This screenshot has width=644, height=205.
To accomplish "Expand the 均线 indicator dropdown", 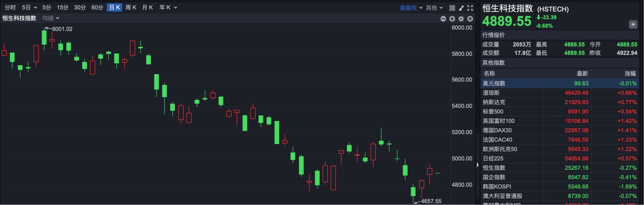I will [51, 18].
